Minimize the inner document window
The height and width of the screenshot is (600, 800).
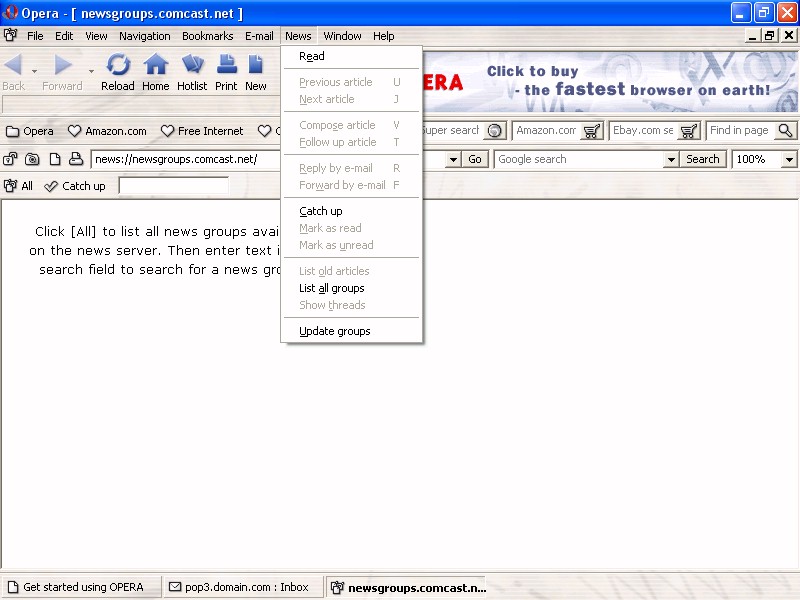[x=752, y=36]
